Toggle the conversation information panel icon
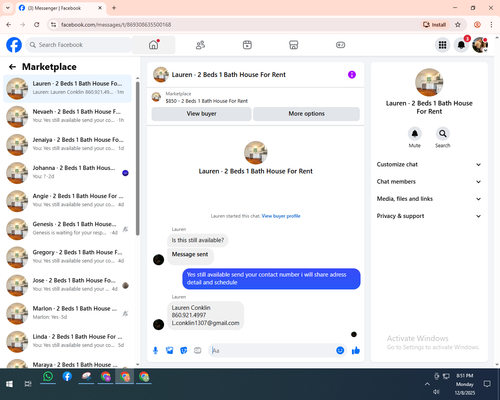 352,75
